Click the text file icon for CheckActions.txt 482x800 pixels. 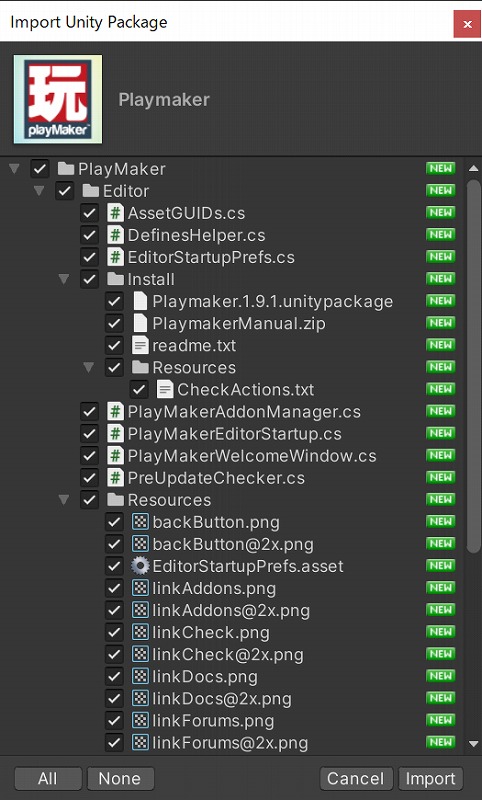point(164,390)
